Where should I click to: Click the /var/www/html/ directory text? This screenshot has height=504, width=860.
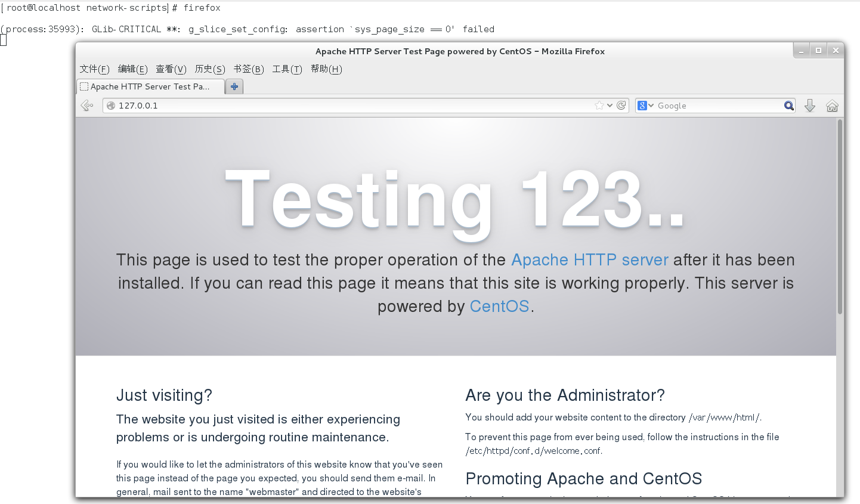point(725,418)
